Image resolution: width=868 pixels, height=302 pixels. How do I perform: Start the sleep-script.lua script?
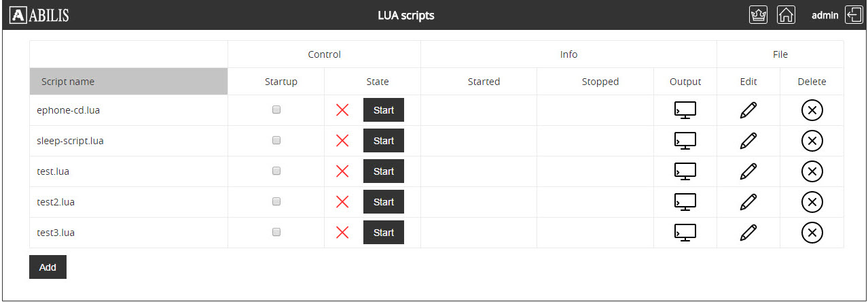[383, 141]
